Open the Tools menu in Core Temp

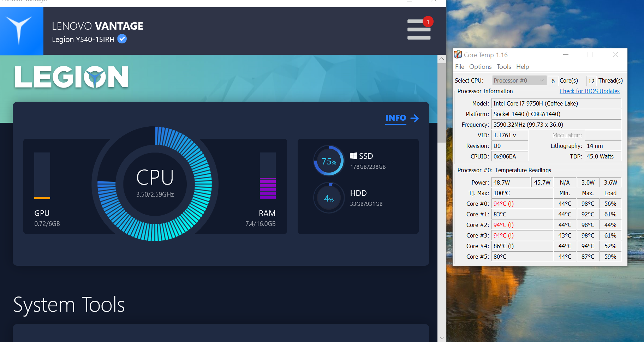point(503,66)
